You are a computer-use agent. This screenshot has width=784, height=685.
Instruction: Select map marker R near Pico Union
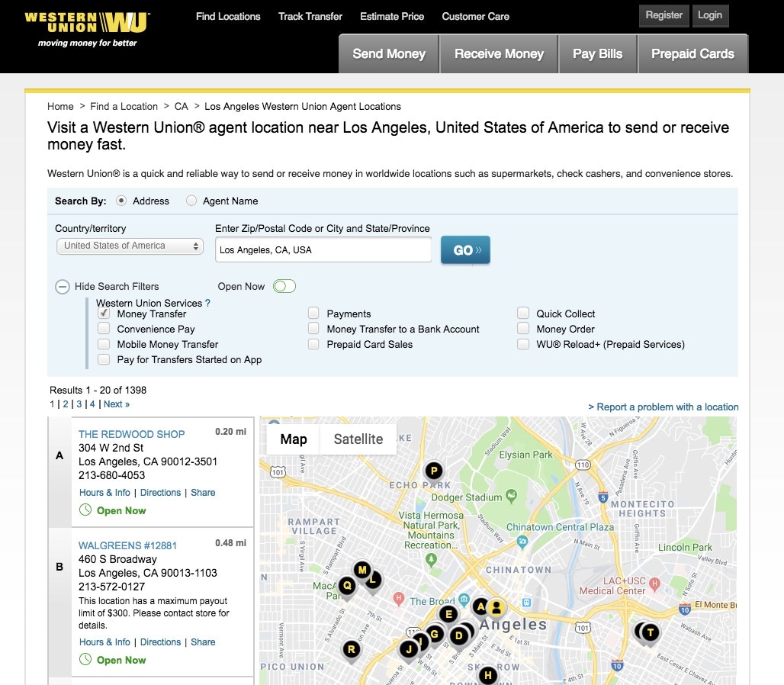click(352, 649)
